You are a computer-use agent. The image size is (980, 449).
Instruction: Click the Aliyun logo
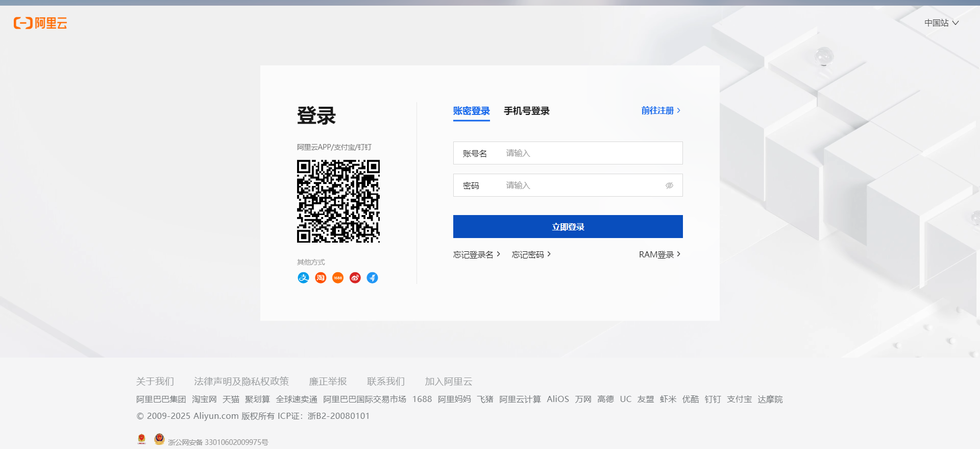click(40, 23)
